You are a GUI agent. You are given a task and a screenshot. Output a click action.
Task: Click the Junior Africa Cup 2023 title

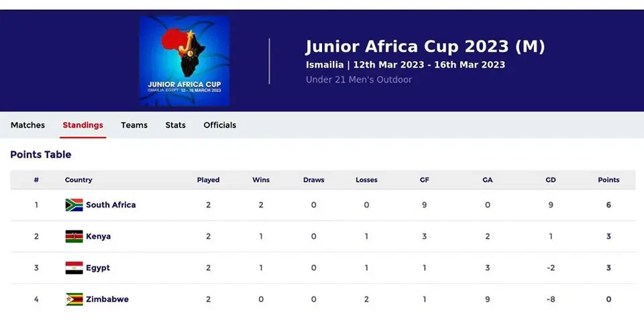point(425,47)
